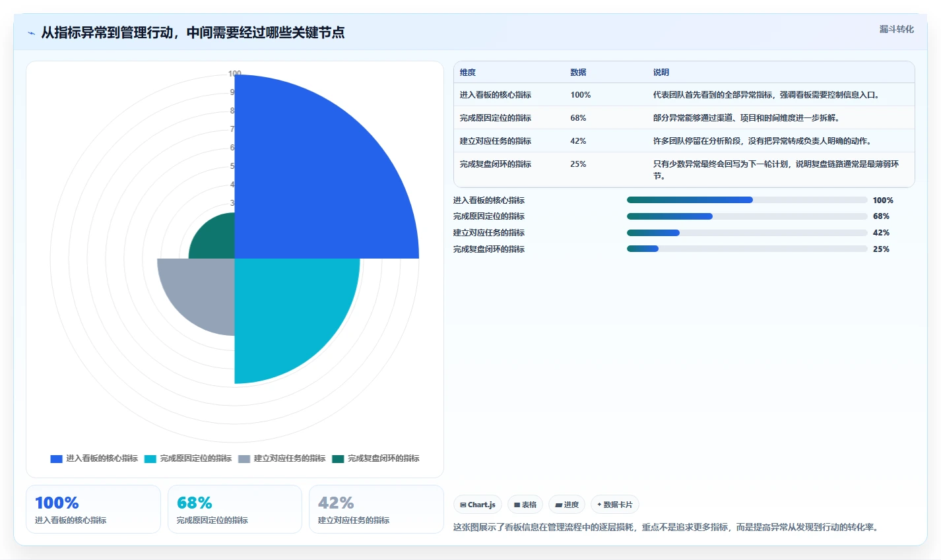Image resolution: width=941 pixels, height=560 pixels.
Task: Click the Chart.js tag
Action: pos(478,505)
